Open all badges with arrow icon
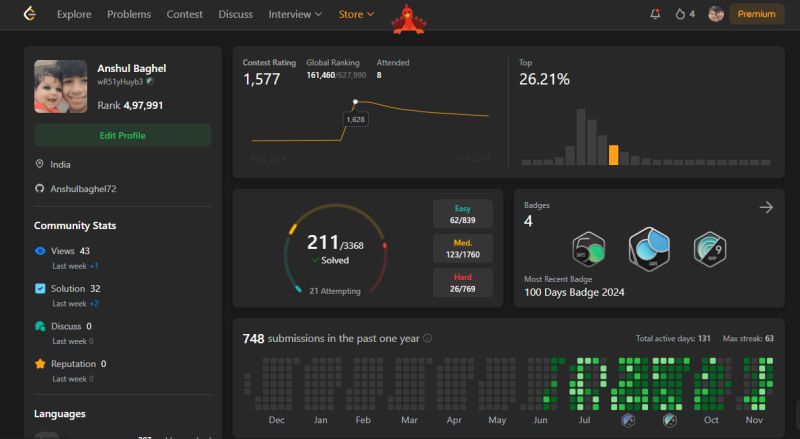Viewport: 800px width, 439px height. [766, 207]
